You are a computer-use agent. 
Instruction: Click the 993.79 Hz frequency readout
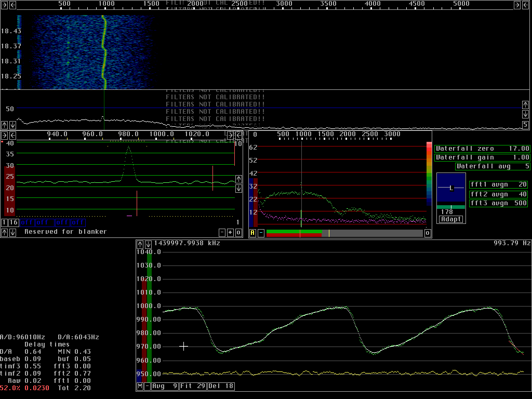[512, 243]
